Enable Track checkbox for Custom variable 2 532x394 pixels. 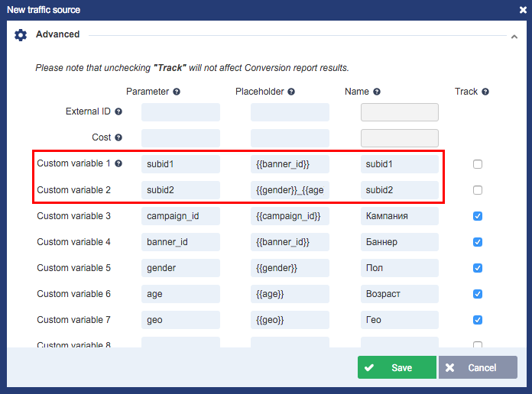pyautogui.click(x=478, y=190)
